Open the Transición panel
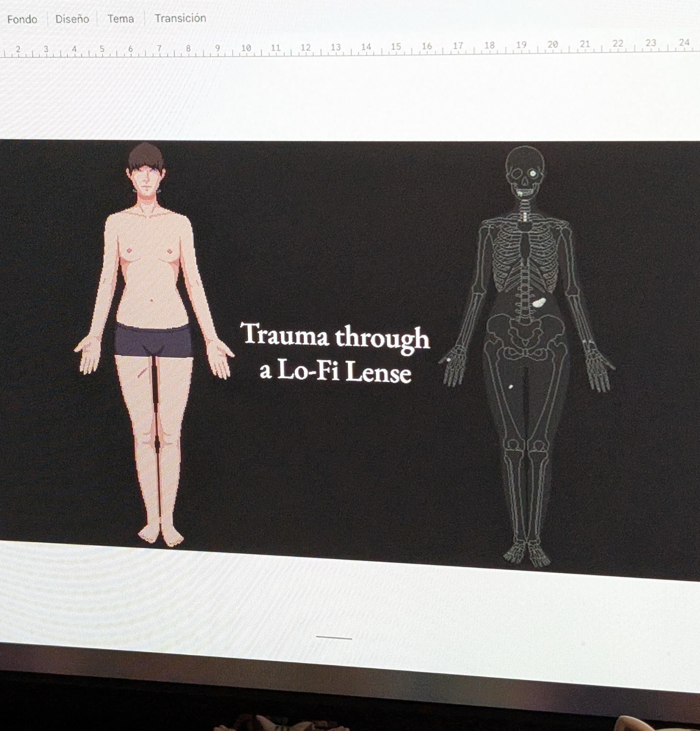The width and height of the screenshot is (700, 731). click(180, 18)
